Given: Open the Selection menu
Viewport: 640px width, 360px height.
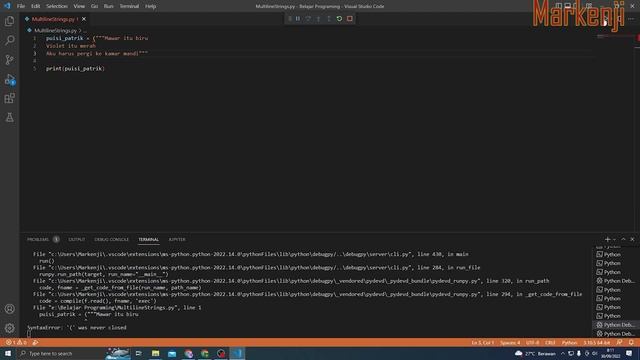Looking at the screenshot, I should pyautogui.click(x=57, y=6).
